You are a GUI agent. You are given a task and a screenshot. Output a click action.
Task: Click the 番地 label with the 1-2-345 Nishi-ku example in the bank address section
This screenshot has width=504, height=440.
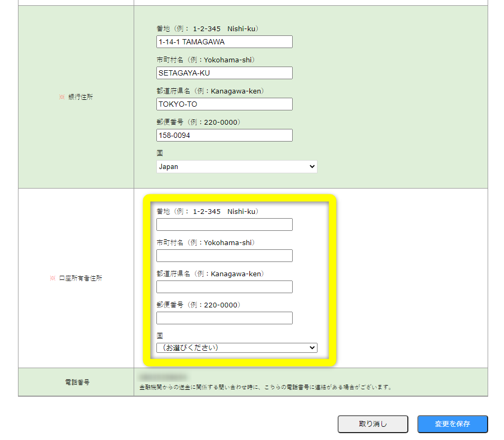coord(207,29)
